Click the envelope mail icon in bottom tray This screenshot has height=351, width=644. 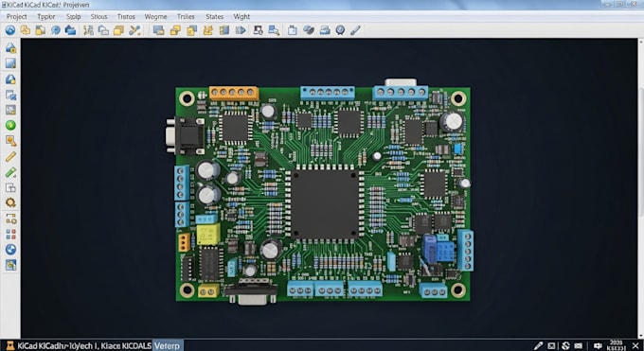coord(579,345)
